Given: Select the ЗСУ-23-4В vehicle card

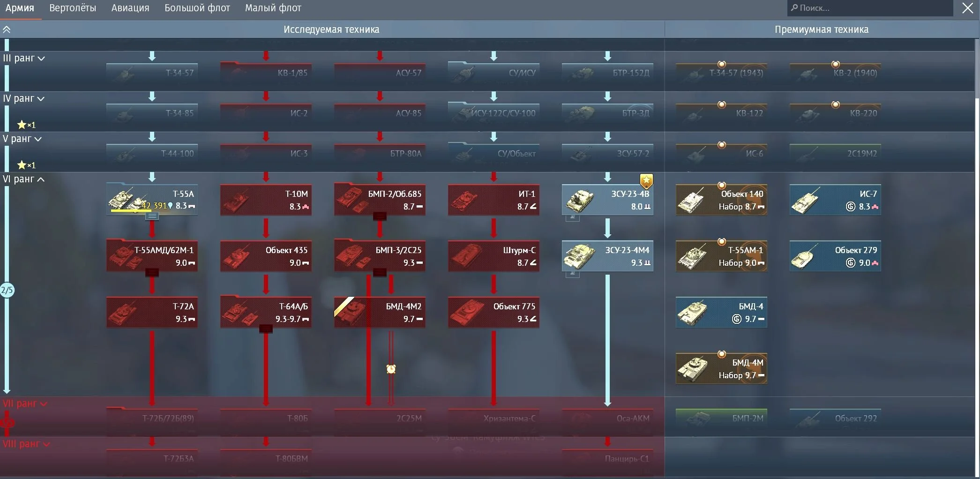Looking at the screenshot, I should coord(607,199).
